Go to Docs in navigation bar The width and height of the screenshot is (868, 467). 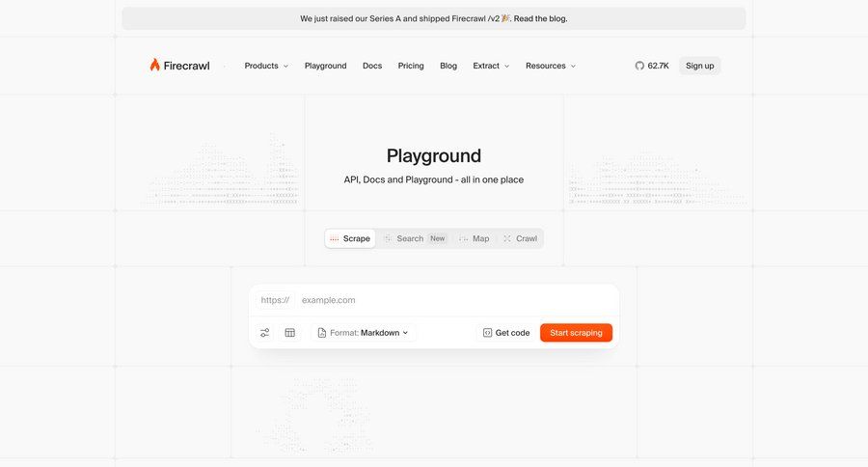pyautogui.click(x=372, y=66)
